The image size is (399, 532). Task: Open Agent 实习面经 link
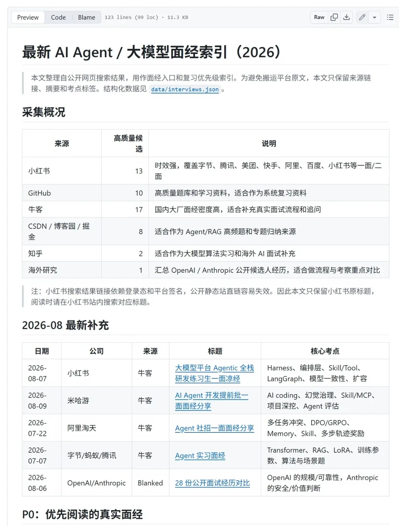pyautogui.click(x=200, y=456)
